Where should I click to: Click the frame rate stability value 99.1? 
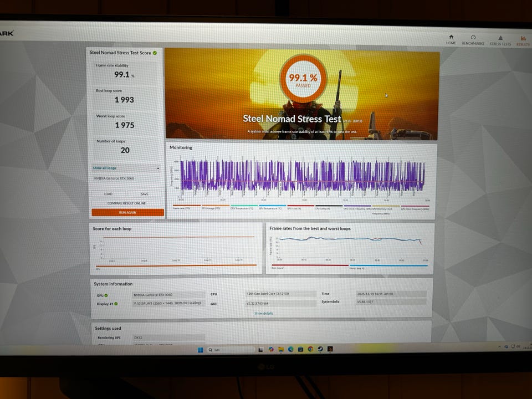(122, 75)
